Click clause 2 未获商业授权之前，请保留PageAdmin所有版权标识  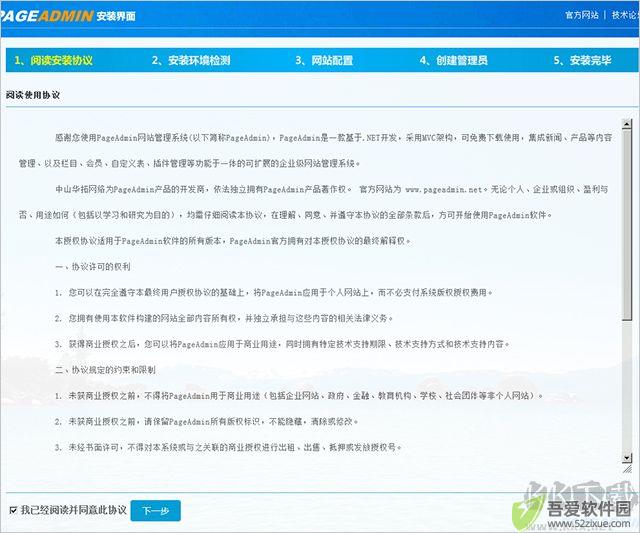click(x=206, y=421)
